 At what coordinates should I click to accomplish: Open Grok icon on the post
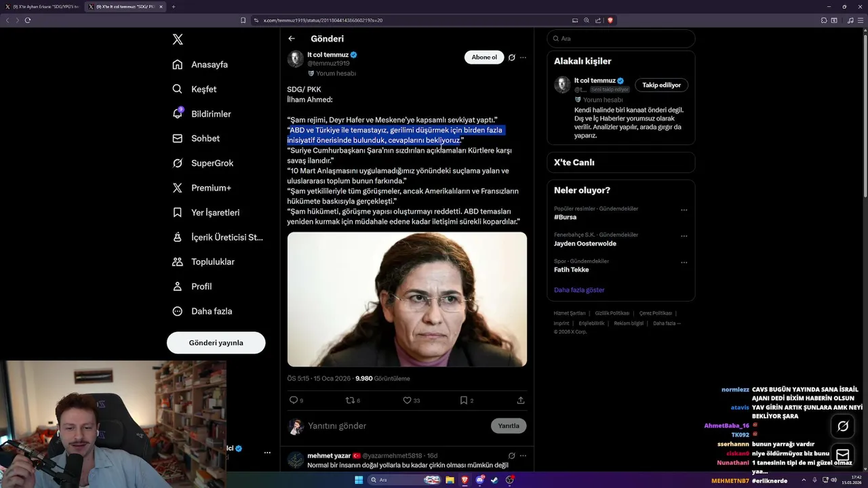click(x=512, y=58)
